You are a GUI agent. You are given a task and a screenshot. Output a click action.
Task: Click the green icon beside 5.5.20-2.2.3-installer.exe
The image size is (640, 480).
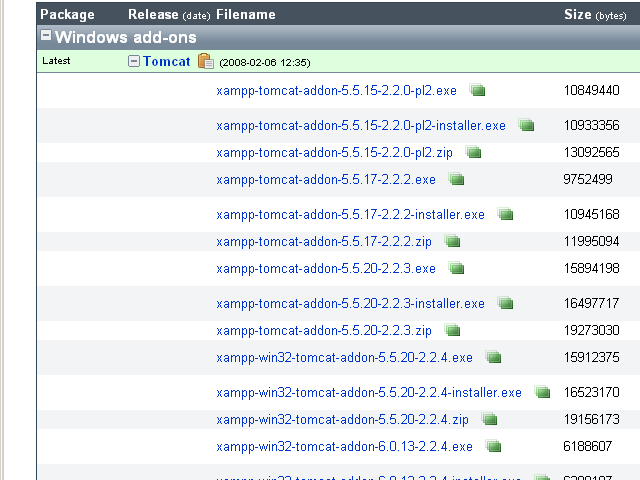(x=505, y=303)
